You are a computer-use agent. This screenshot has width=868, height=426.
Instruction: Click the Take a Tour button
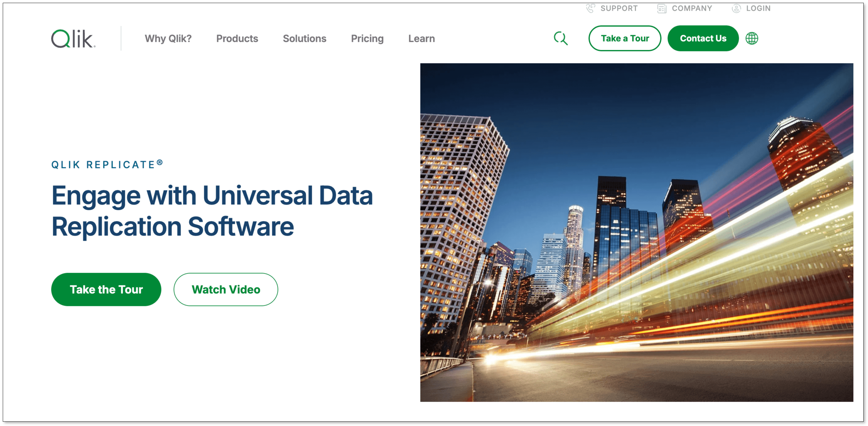point(625,38)
